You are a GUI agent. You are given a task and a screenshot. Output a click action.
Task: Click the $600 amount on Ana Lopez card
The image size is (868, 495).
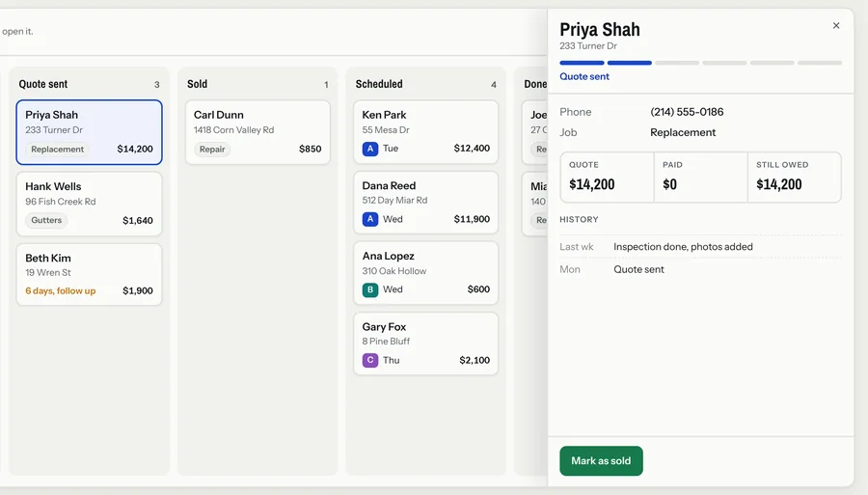click(x=478, y=289)
